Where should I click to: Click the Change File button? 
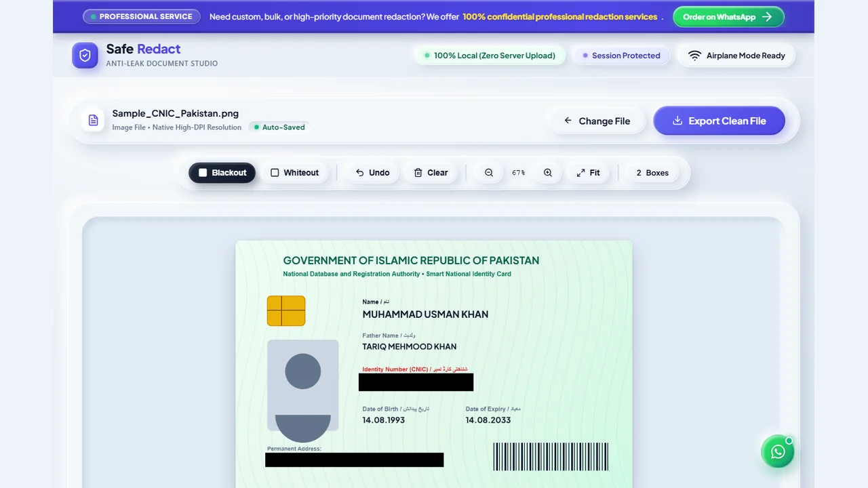(597, 121)
